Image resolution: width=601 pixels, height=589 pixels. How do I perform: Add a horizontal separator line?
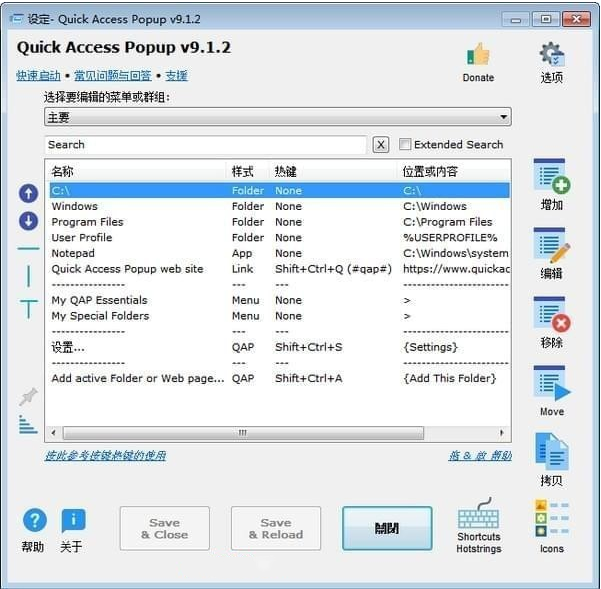[x=28, y=249]
